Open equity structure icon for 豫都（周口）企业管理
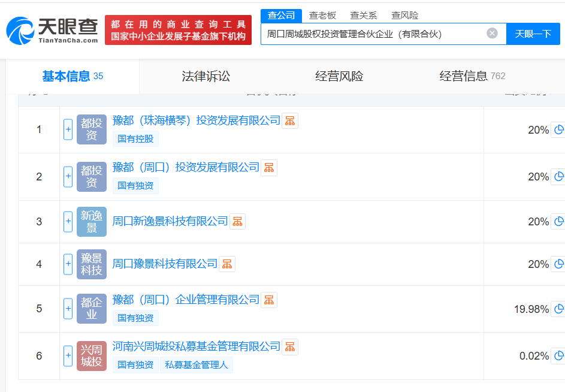The image size is (565, 392). click(269, 300)
